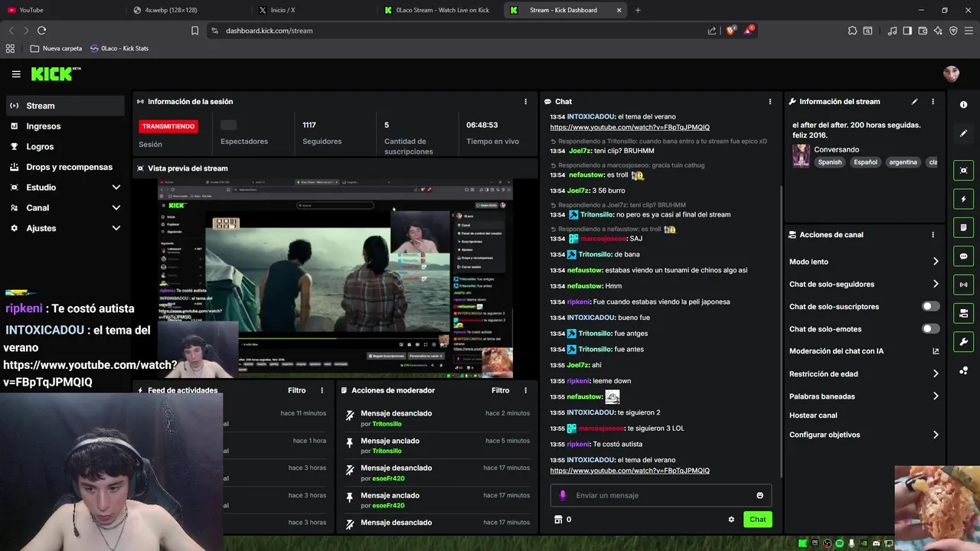
Task: Select Stream in the sidebar
Action: point(64,106)
